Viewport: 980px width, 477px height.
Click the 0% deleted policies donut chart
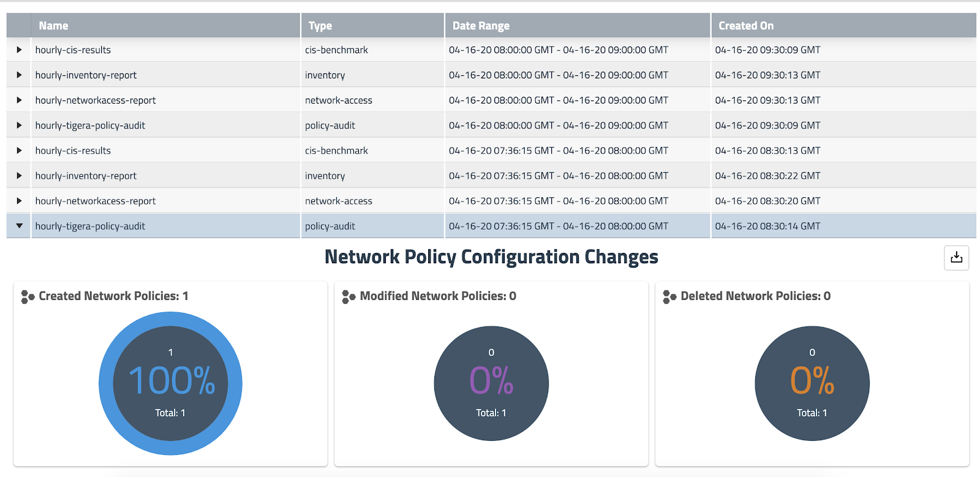point(812,383)
